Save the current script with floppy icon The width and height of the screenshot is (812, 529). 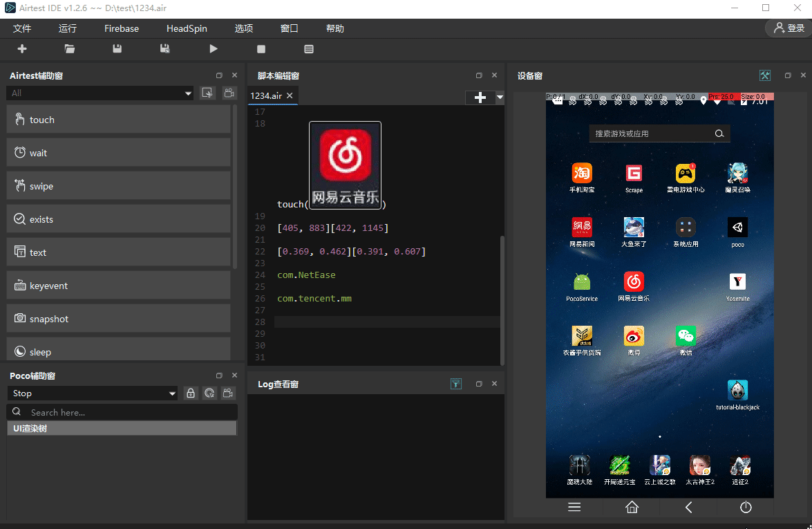coord(117,48)
